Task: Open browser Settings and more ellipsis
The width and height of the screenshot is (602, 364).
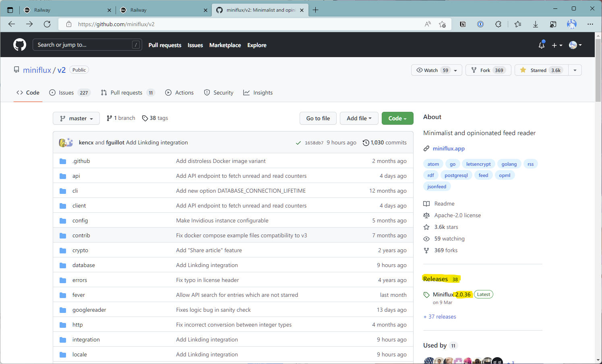Action: click(x=590, y=24)
